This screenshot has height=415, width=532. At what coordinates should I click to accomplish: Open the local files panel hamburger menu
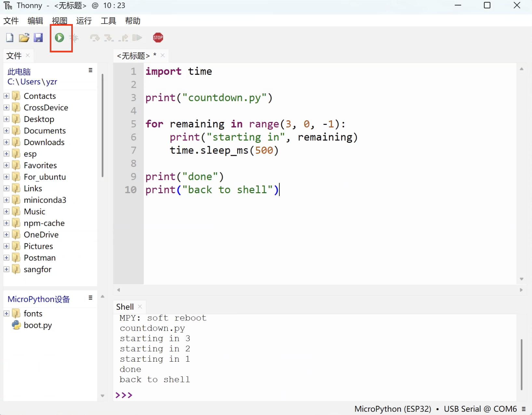[x=90, y=70]
